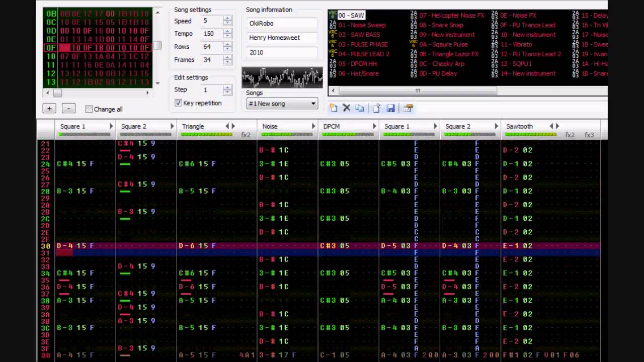644x362 pixels.
Task: Click the Tempo value field
Action: coord(213,34)
